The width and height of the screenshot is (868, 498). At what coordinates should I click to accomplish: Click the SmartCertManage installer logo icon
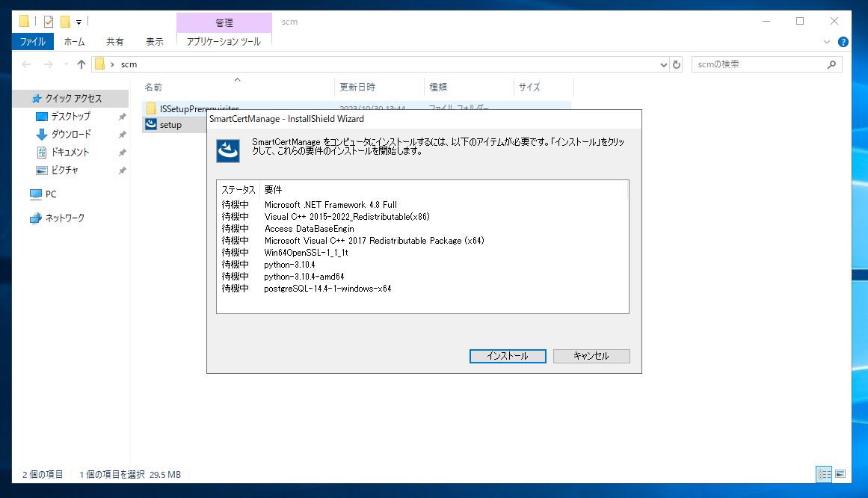tap(228, 151)
